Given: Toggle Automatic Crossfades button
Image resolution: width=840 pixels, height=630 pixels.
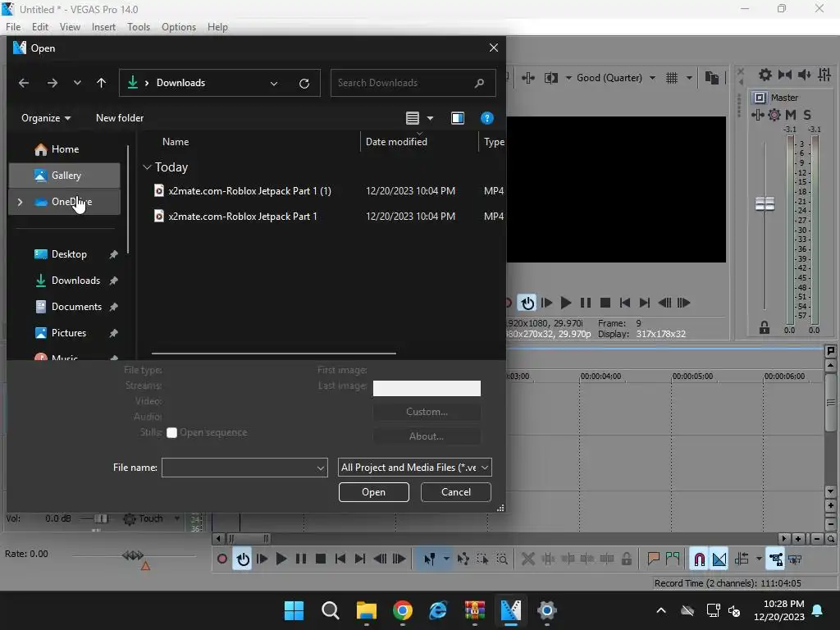Looking at the screenshot, I should click(719, 559).
